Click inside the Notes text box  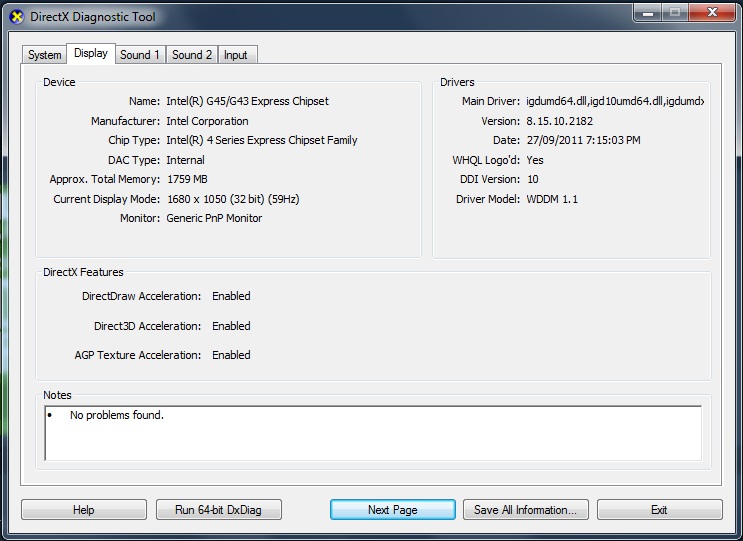point(373,433)
